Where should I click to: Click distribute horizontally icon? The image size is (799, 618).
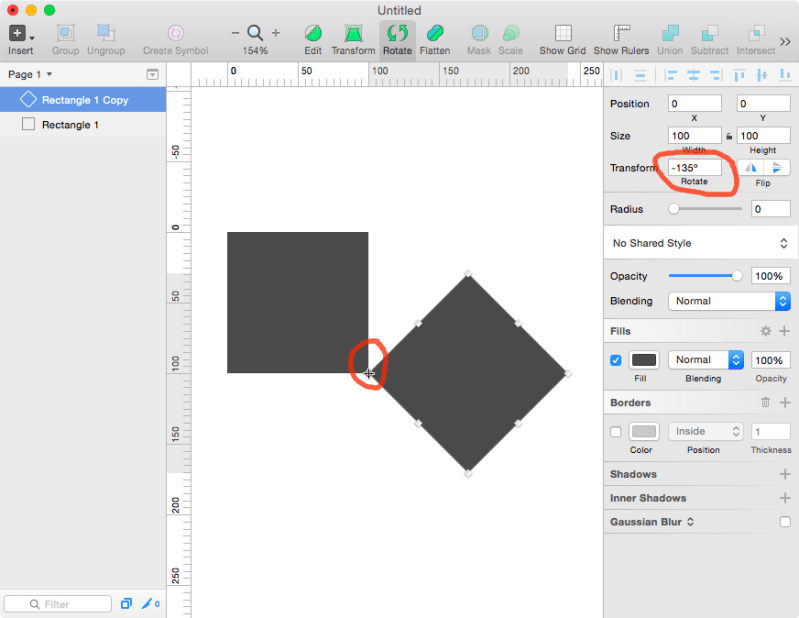[616, 75]
